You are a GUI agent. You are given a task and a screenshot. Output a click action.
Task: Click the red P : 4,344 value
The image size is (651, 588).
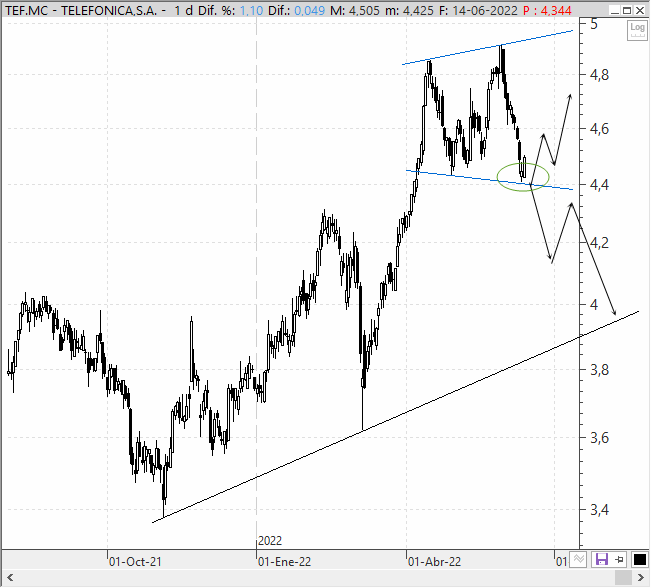coord(547,10)
